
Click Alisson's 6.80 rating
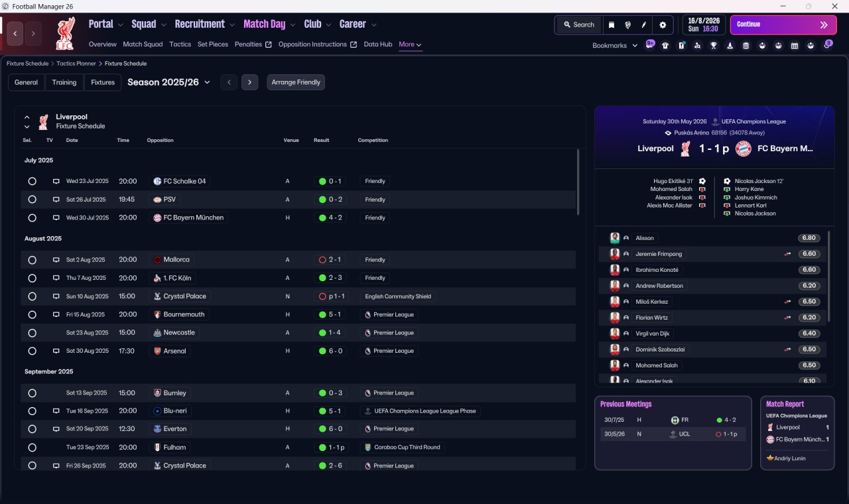coord(808,238)
